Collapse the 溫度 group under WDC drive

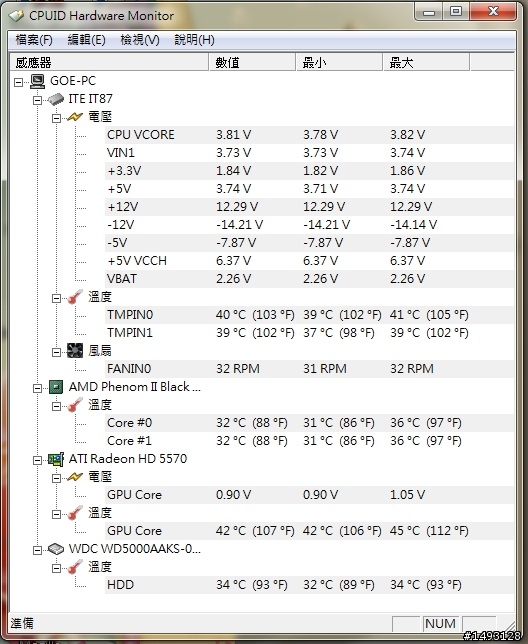point(56,568)
